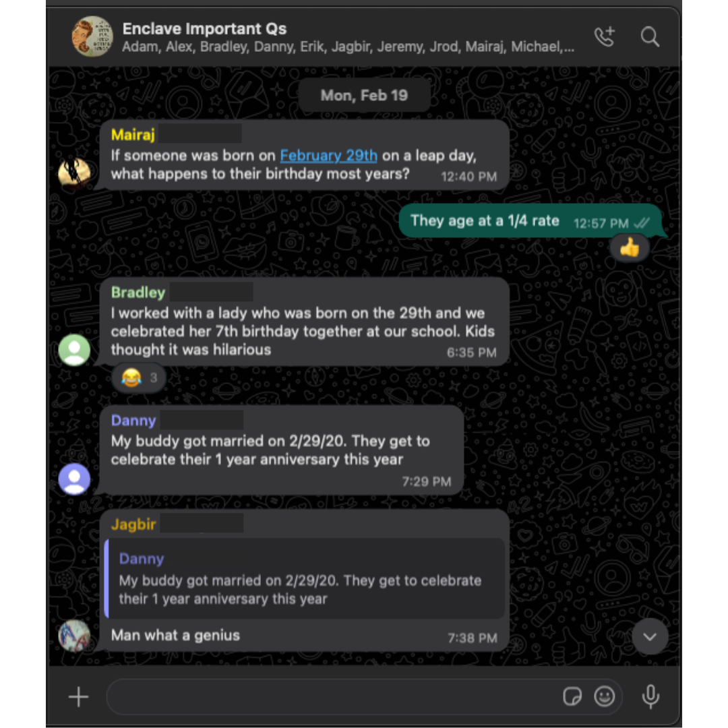View the laughing emoji reaction count

(x=139, y=377)
